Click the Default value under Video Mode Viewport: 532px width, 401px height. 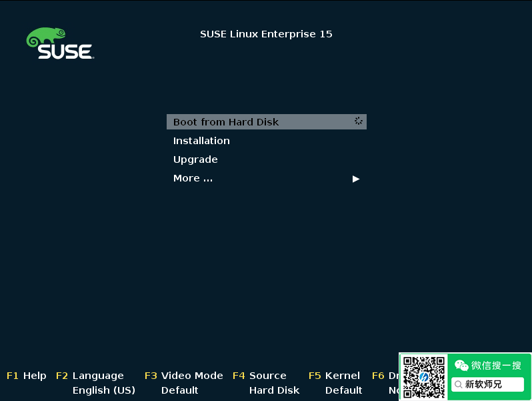[179, 390]
